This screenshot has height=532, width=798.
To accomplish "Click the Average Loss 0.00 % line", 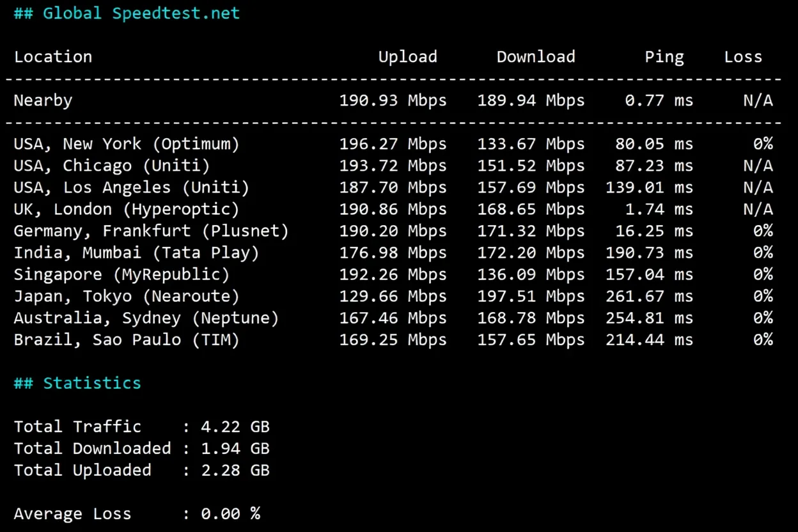I will click(x=137, y=513).
